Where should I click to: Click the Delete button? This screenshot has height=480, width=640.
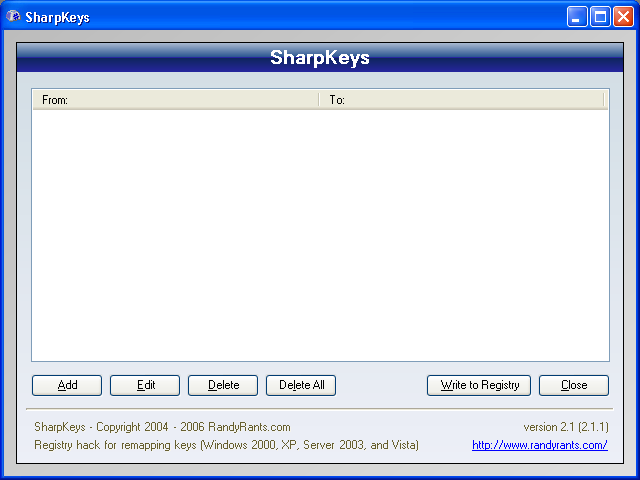(x=223, y=385)
